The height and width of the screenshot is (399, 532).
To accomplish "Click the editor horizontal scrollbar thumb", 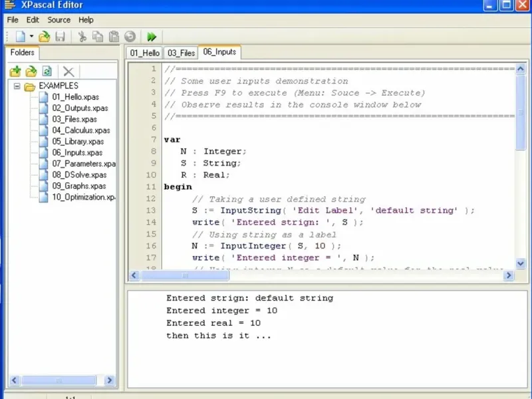I will pyautogui.click(x=185, y=275).
